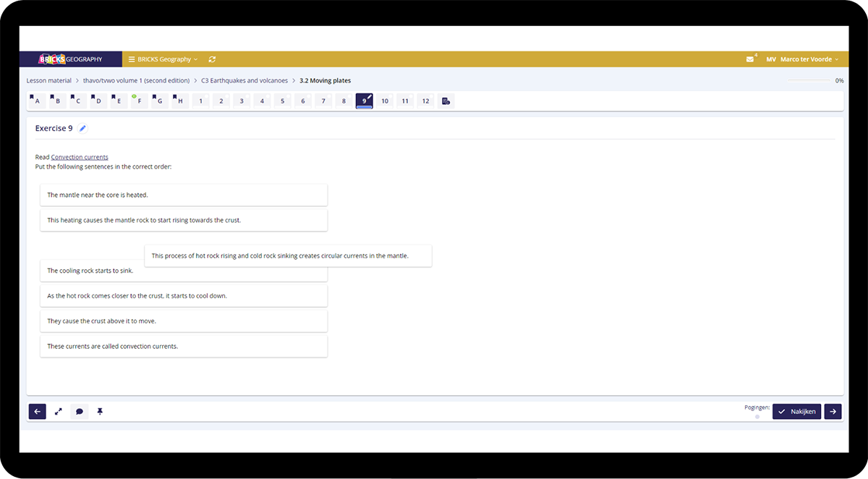Open the BRICKS Geography dropdown menu
868x479 pixels.
(x=163, y=59)
